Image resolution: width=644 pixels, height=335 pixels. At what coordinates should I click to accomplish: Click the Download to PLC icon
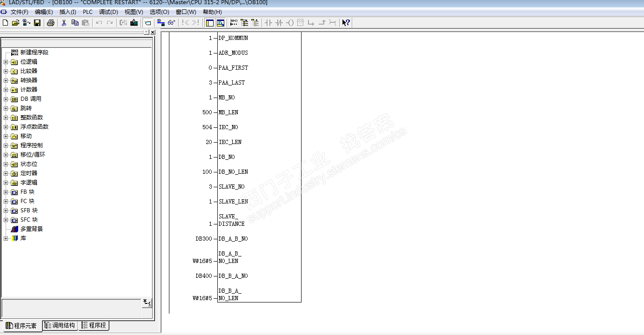tap(134, 22)
